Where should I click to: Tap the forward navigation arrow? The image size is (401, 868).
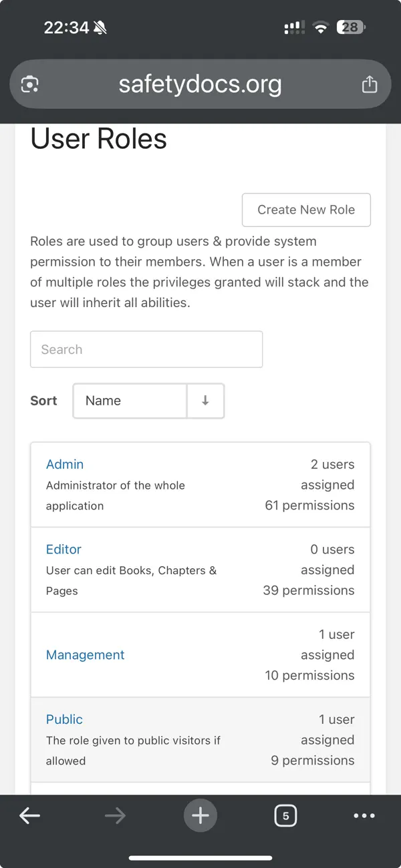coord(115,815)
